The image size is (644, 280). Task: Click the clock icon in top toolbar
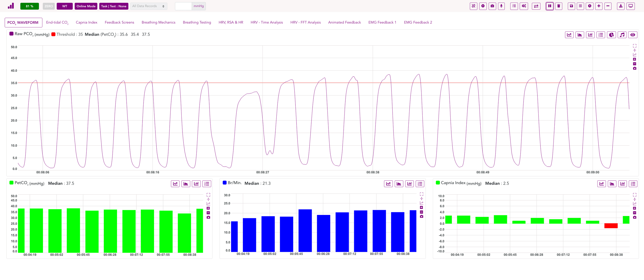point(590,6)
